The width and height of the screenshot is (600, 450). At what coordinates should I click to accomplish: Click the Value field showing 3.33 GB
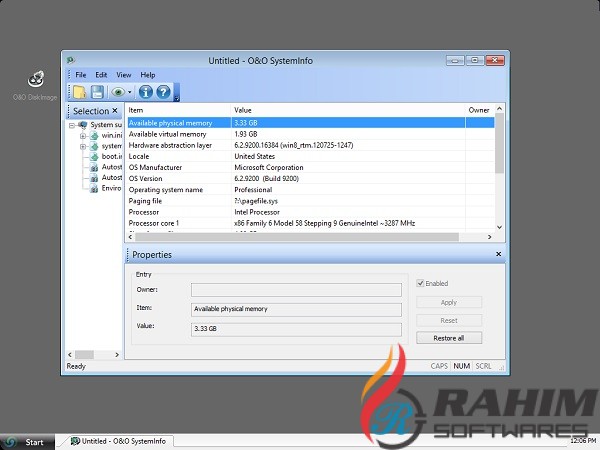(x=296, y=329)
